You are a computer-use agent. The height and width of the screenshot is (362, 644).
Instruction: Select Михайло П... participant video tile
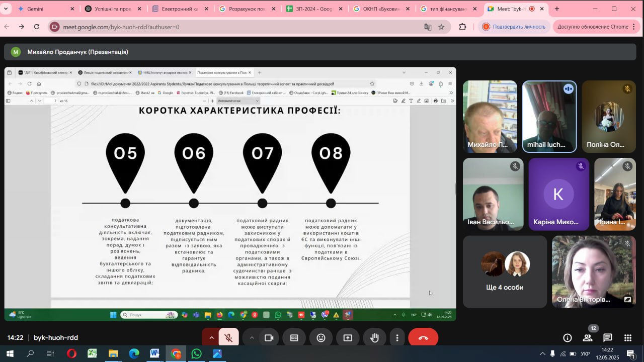pos(490,117)
